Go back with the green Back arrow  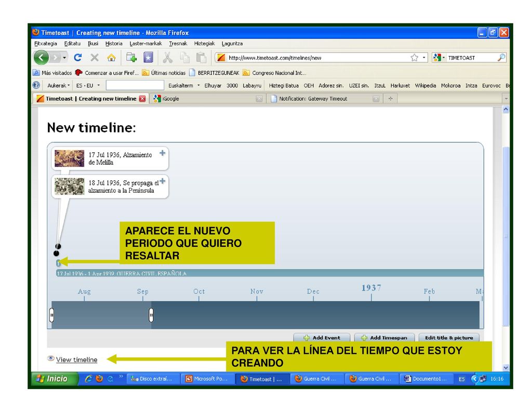41,58
